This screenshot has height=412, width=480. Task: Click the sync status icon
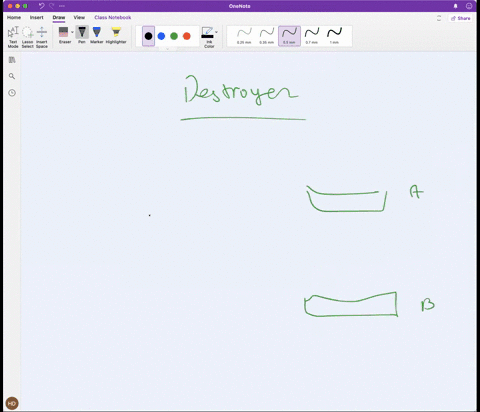tap(439, 18)
